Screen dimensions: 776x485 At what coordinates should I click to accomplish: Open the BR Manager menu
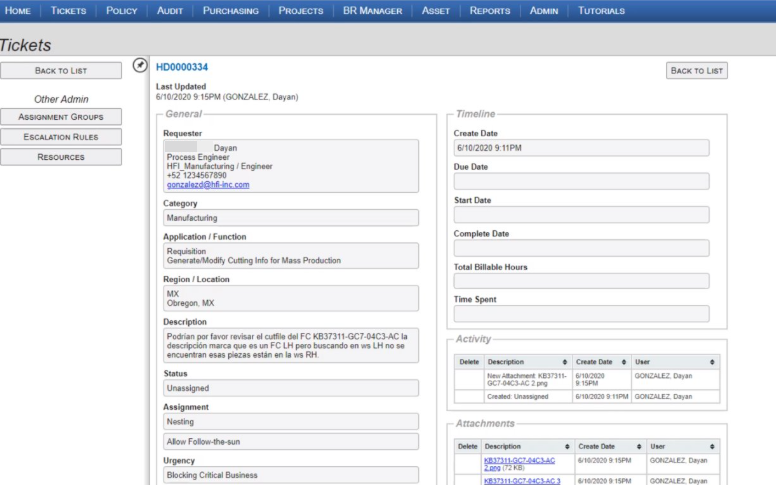(372, 11)
